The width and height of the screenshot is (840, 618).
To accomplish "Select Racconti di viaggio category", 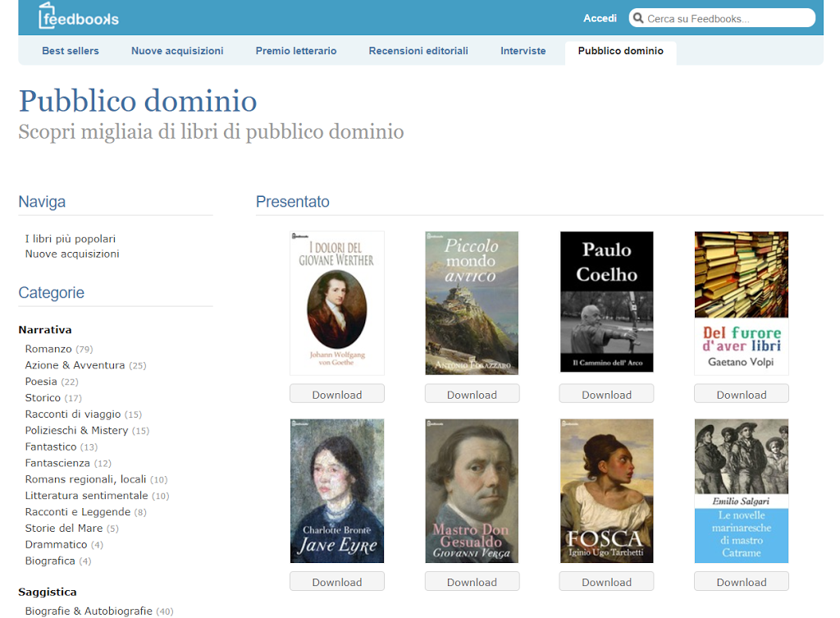I will (x=73, y=414).
